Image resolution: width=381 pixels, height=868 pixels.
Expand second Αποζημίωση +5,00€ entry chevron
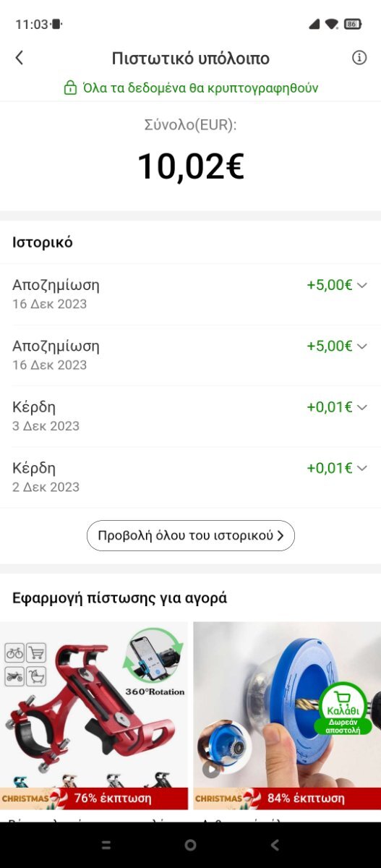[x=362, y=346]
